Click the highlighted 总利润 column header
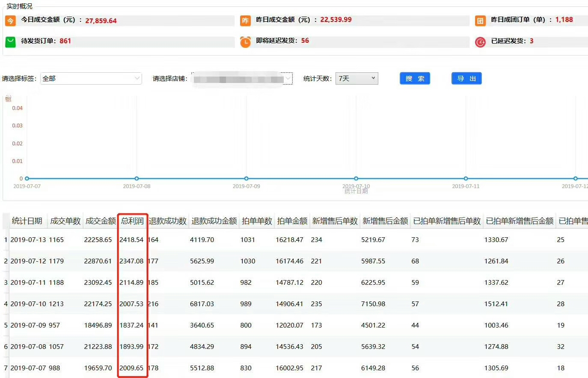The image size is (588, 378). pos(132,221)
